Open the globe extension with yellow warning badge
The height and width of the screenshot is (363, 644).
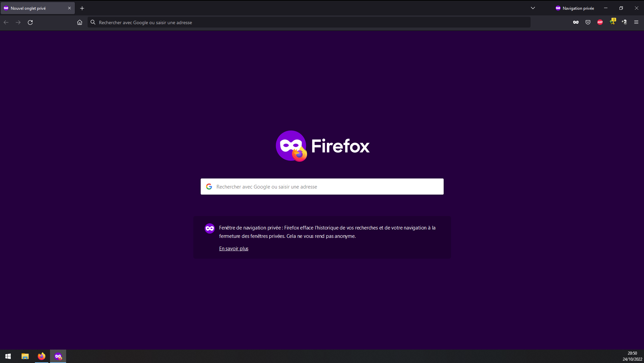pos(613,21)
